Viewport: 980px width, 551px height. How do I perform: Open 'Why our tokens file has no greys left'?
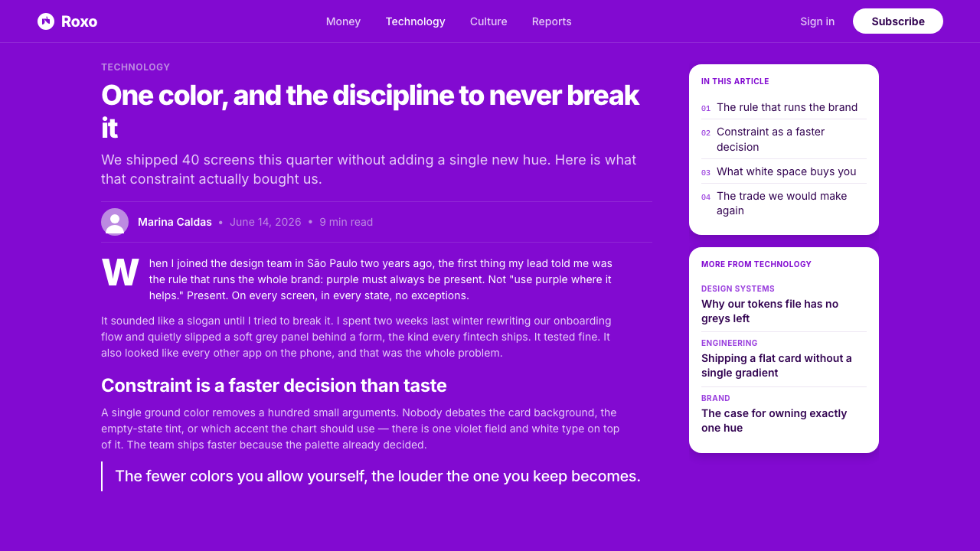tap(784, 305)
